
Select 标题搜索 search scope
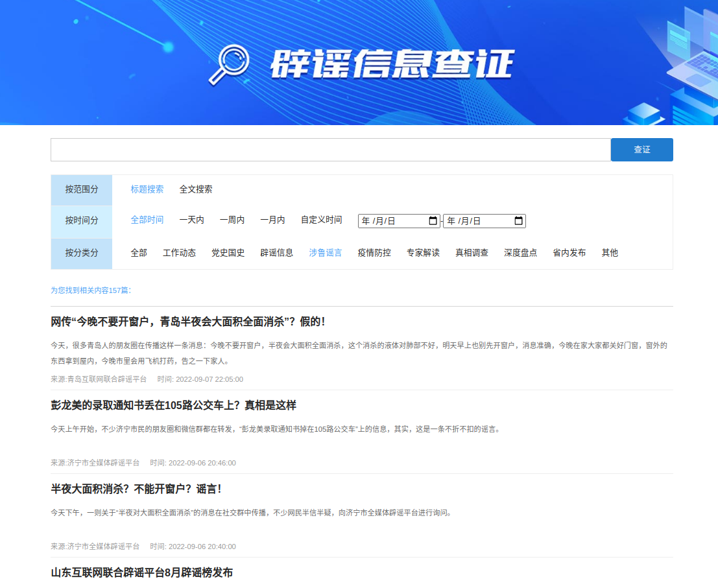147,189
